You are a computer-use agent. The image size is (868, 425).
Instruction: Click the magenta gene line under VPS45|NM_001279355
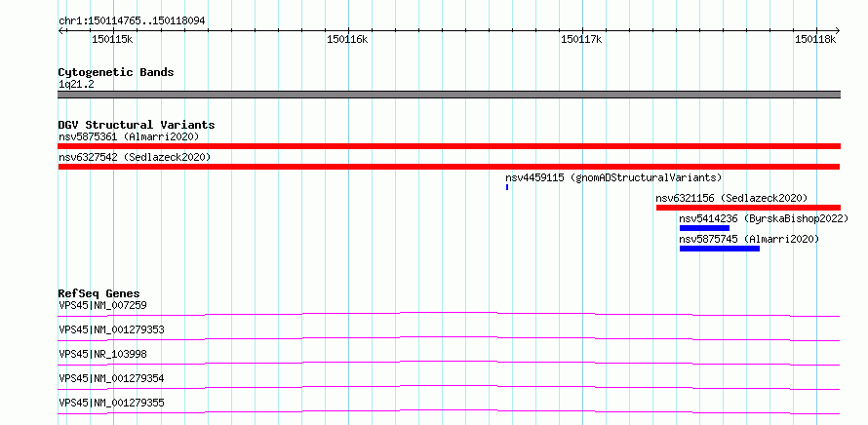[x=449, y=411]
